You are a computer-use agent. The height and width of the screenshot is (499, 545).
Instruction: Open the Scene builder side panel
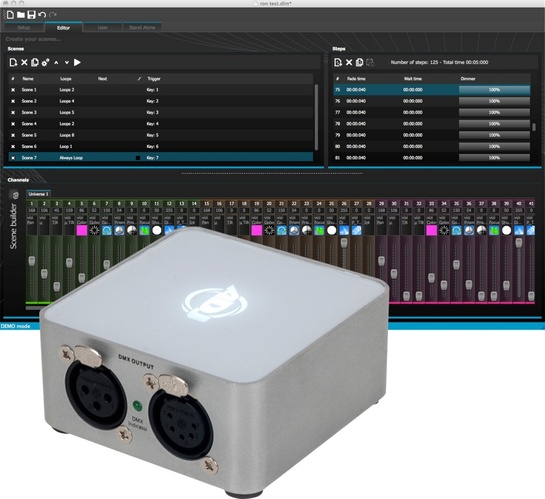[x=14, y=226]
